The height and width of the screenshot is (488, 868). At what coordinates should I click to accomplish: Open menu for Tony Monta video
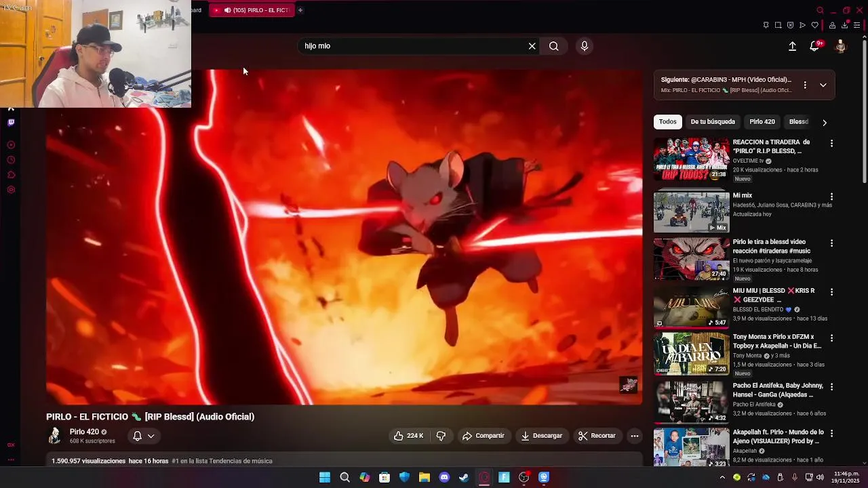tap(831, 338)
